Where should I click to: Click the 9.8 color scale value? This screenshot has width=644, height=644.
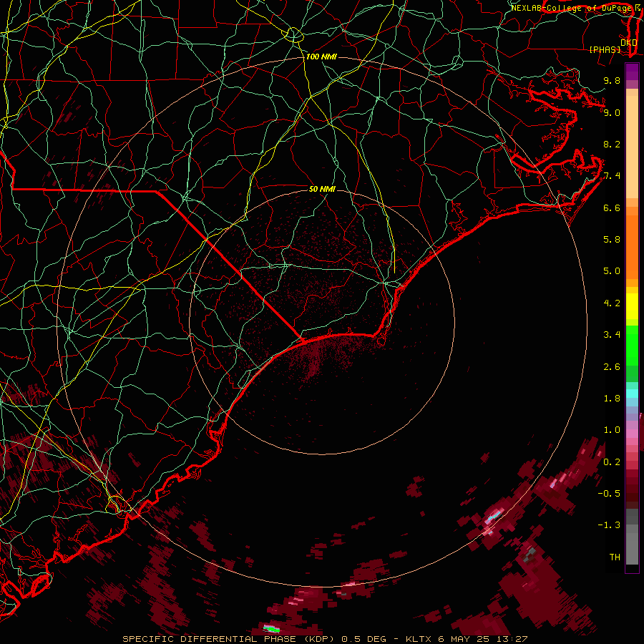(612, 80)
